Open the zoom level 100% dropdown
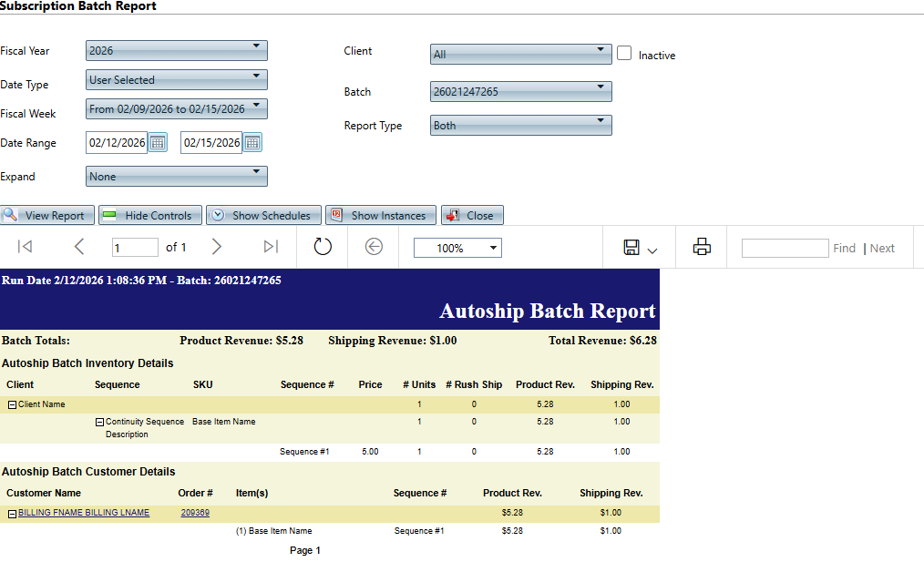The width and height of the screenshot is (924, 562). [457, 248]
